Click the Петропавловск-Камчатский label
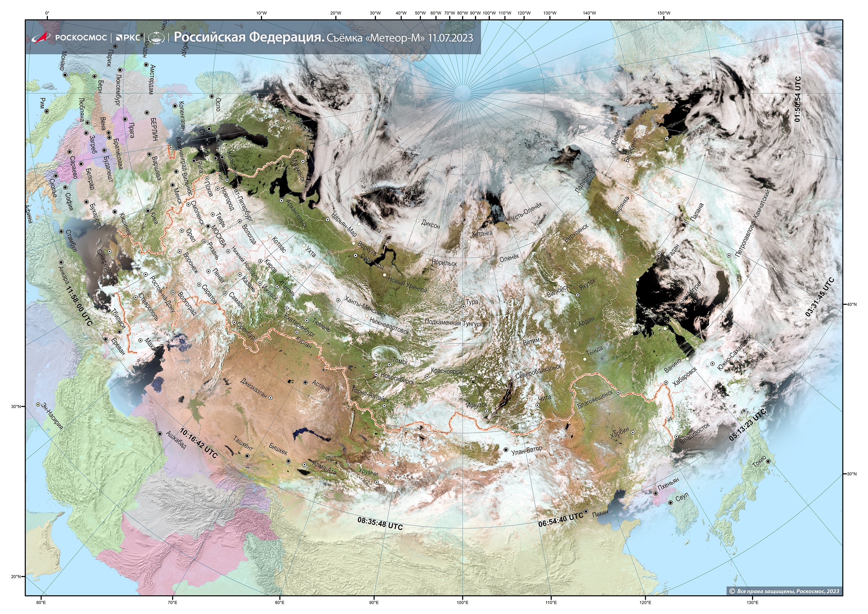Image resolution: width=868 pixels, height=614 pixels. [x=753, y=223]
